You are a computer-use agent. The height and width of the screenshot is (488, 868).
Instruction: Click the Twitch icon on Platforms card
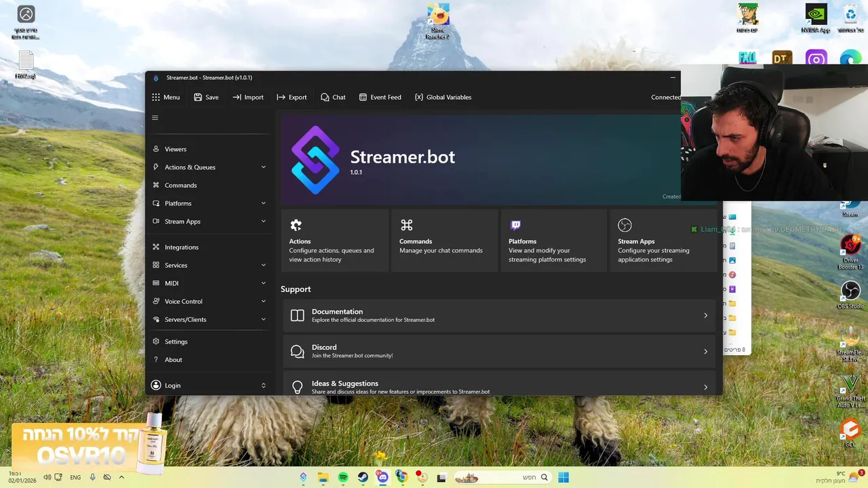pos(515,225)
